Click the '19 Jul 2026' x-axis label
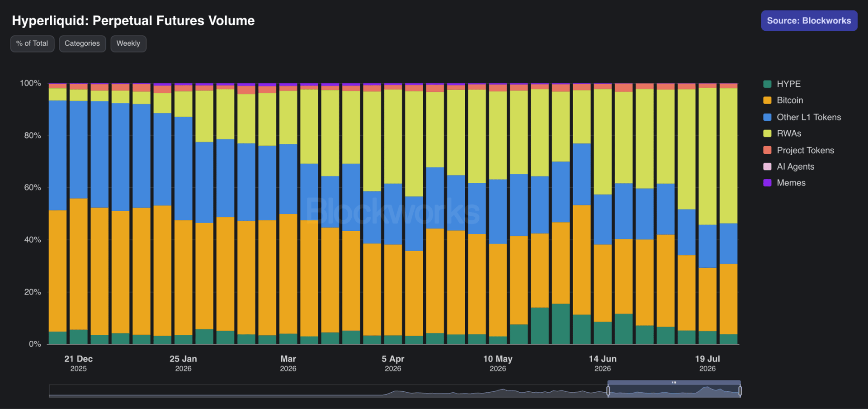 [708, 363]
